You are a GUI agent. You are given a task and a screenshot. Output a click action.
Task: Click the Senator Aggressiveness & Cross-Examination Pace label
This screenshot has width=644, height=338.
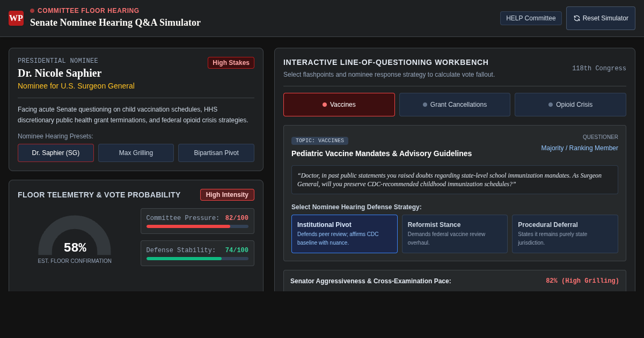[x=371, y=281]
